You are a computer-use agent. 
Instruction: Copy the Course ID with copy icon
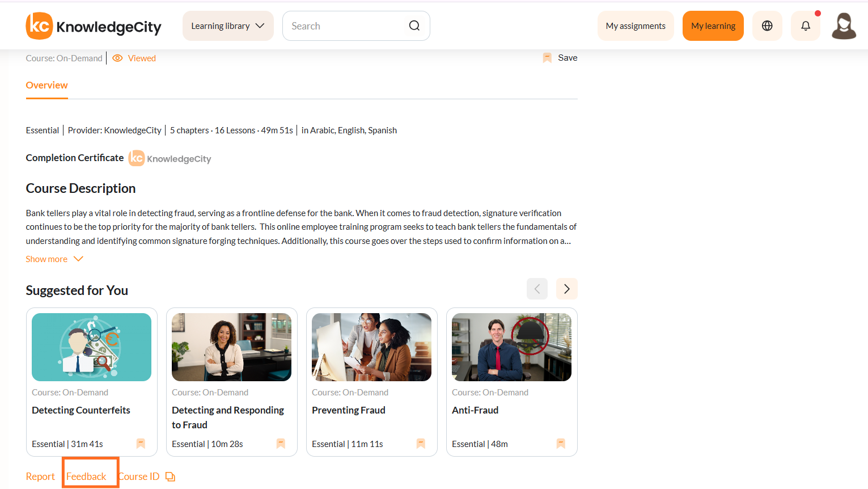[x=170, y=477]
